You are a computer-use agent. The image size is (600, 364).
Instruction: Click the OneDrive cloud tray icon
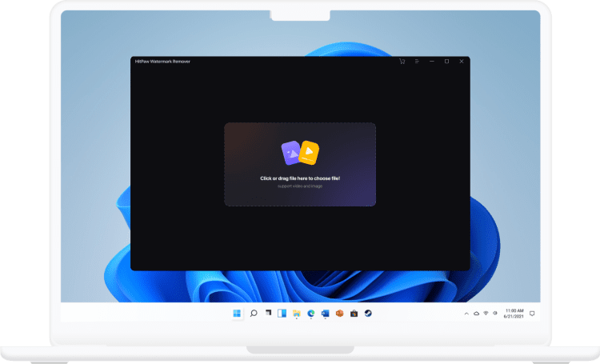(477, 314)
